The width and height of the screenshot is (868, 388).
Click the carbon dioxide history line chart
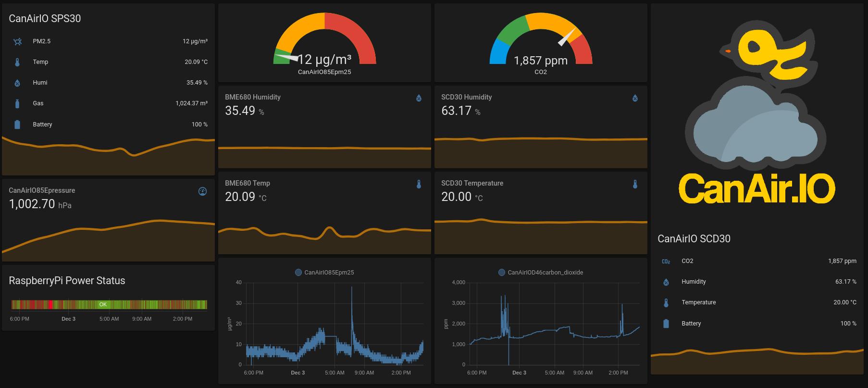pos(555,324)
